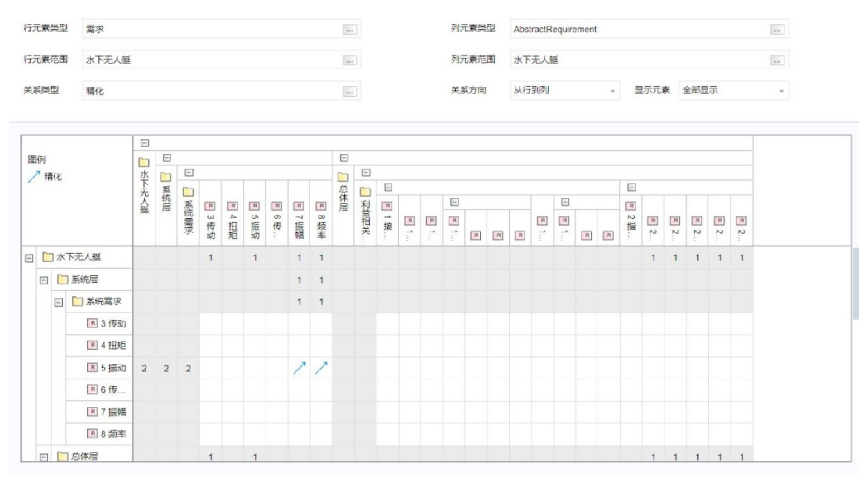Click the 水下无人艇 row folder icon
This screenshot has width=868, height=482.
tap(48, 257)
